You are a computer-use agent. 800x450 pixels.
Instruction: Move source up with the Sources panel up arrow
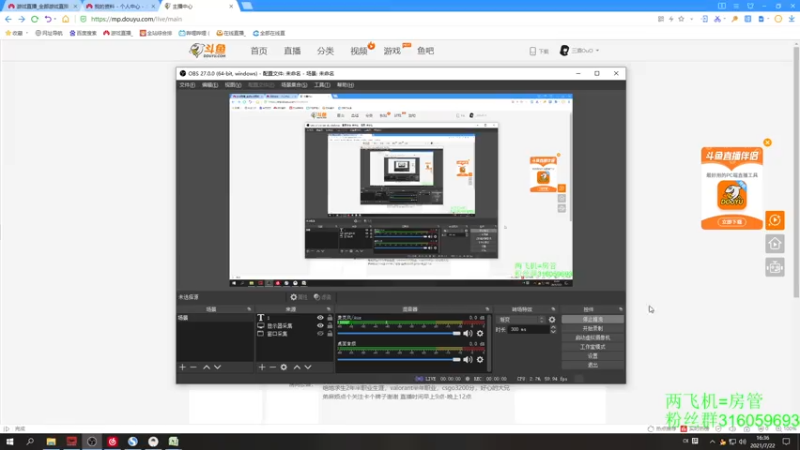pos(297,367)
